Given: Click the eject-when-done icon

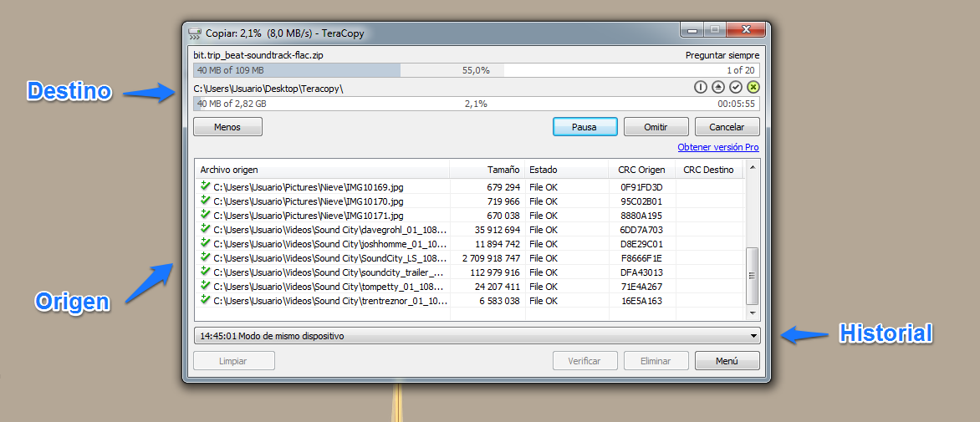Looking at the screenshot, I should (x=718, y=88).
